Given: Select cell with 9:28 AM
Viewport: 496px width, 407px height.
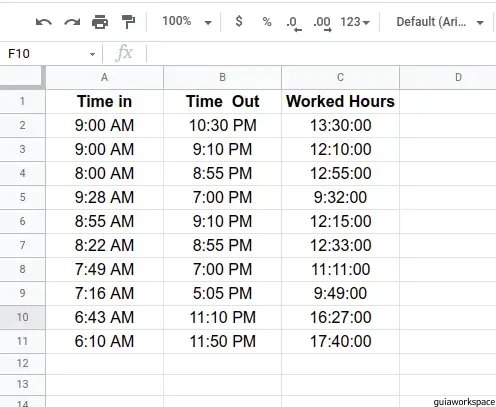Looking at the screenshot, I should (104, 197).
